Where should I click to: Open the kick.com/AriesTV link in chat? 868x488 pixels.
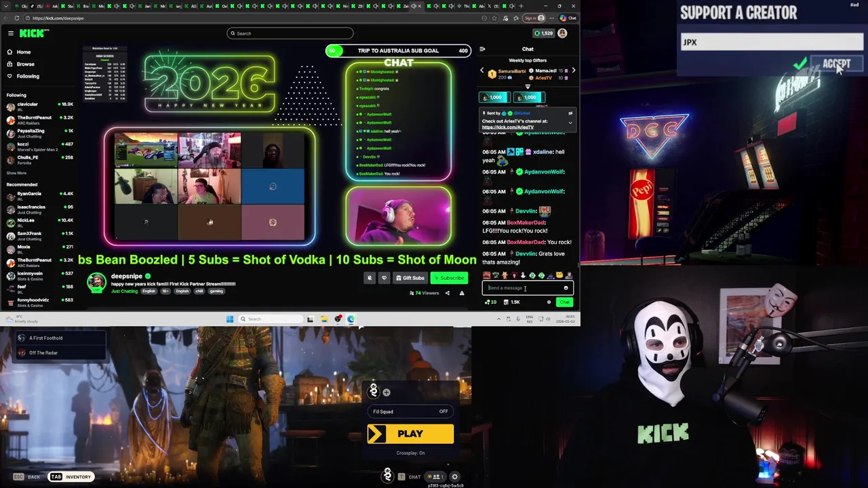pyautogui.click(x=508, y=127)
